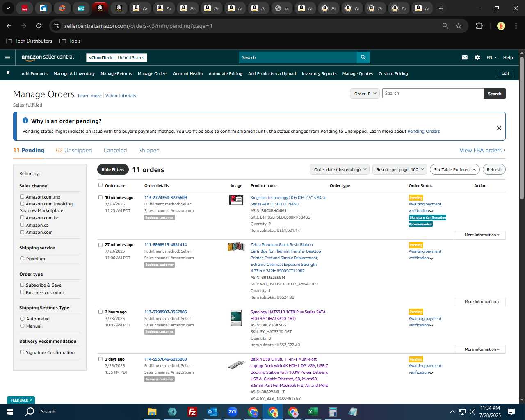Viewport: 525px width, 420px height.
Task: Click the blue info icon in banner
Action: [x=25, y=121]
